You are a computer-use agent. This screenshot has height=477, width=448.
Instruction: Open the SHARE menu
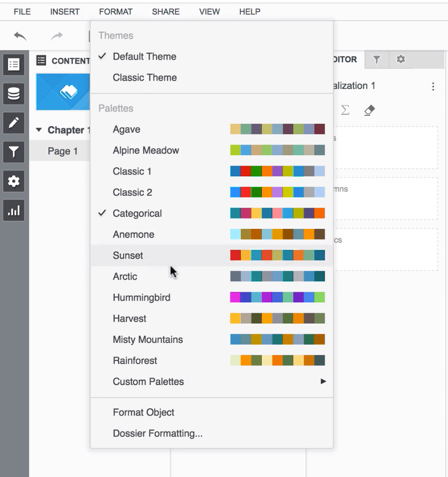[x=165, y=12]
